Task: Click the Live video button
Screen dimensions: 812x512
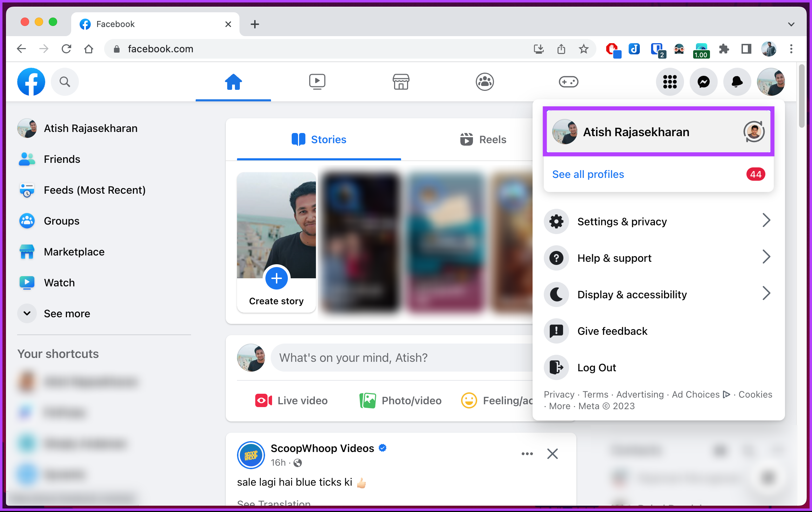Action: [x=291, y=400]
